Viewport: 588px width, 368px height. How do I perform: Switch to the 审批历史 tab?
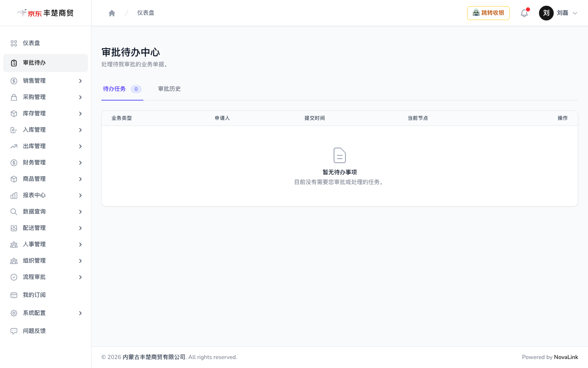169,89
